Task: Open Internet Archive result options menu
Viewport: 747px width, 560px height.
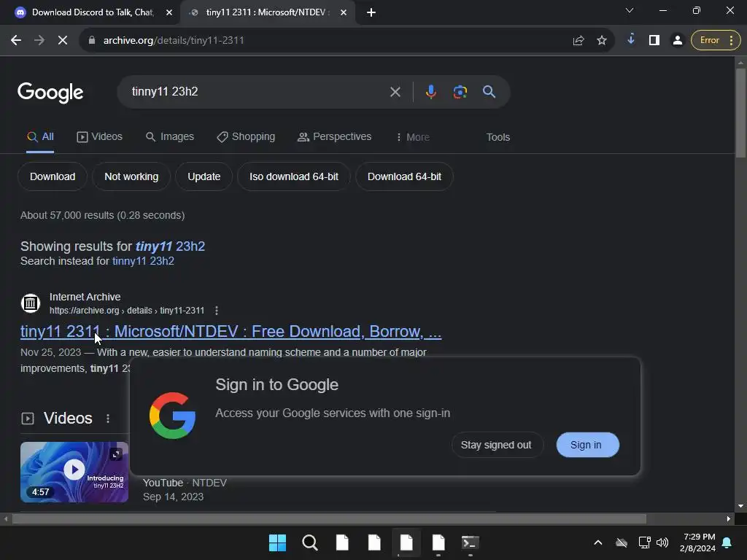Action: (216, 311)
